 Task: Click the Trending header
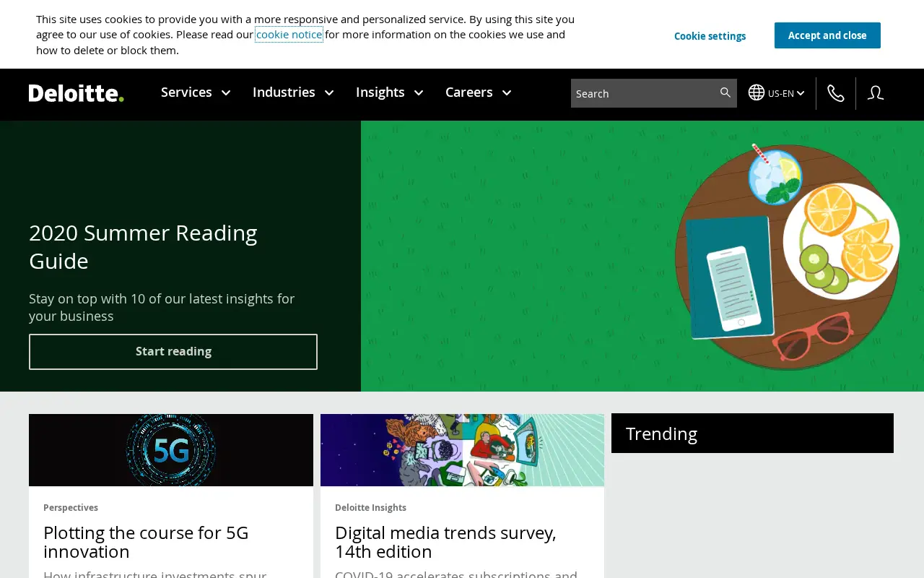(752, 433)
